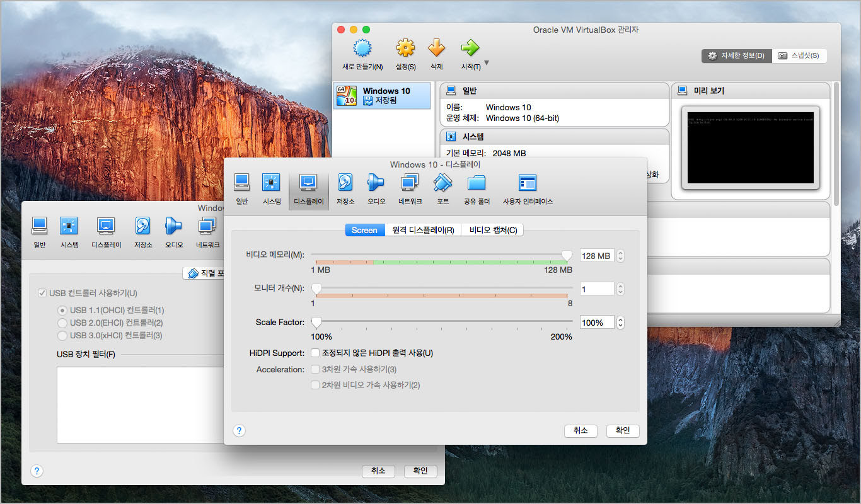
Task: Select USB 1.1(OHCI) 컨트롤러(1) radio button
Action: click(x=62, y=311)
